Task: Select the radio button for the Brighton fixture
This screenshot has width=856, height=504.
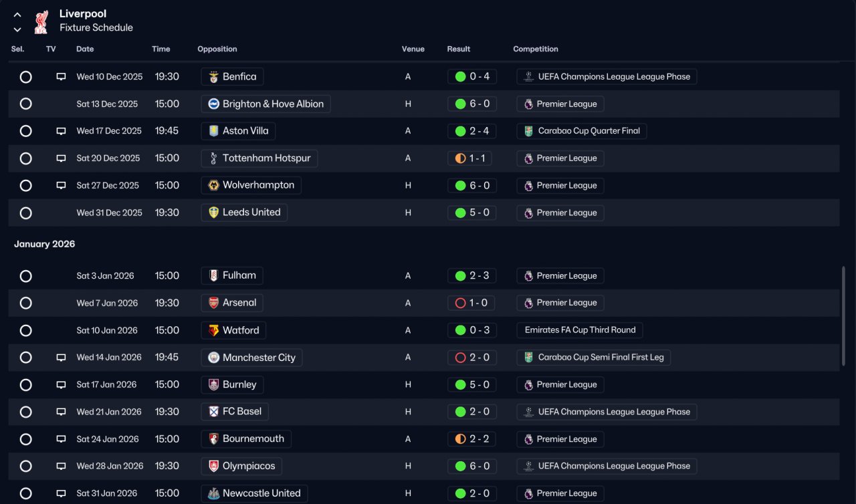Action: click(25, 104)
